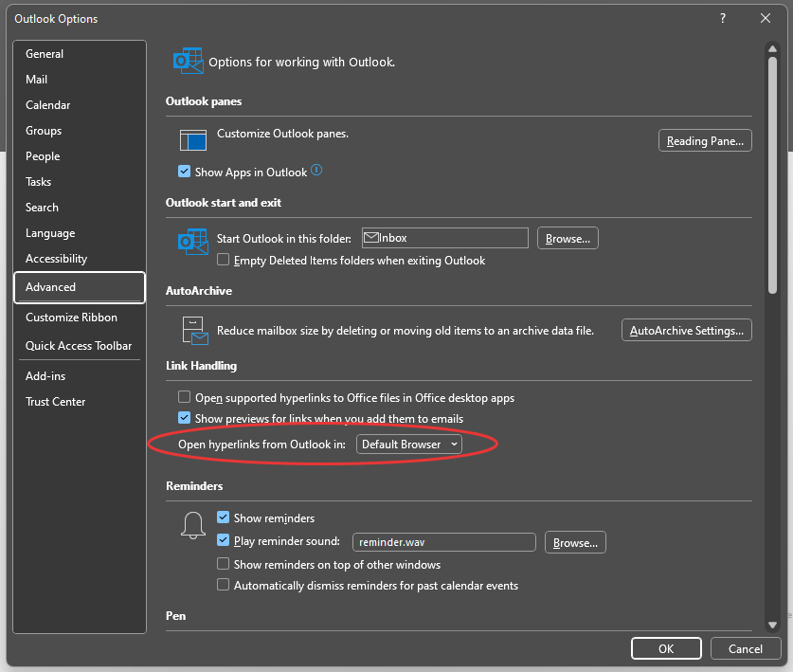Viewport: 793px width, 672px height.
Task: Open the Groups options category
Action: 80,131
